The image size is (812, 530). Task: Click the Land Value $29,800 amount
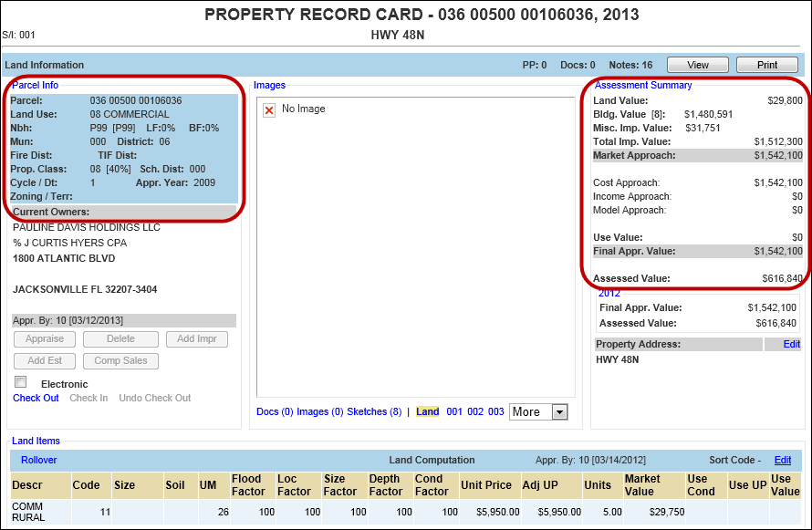coord(785,100)
